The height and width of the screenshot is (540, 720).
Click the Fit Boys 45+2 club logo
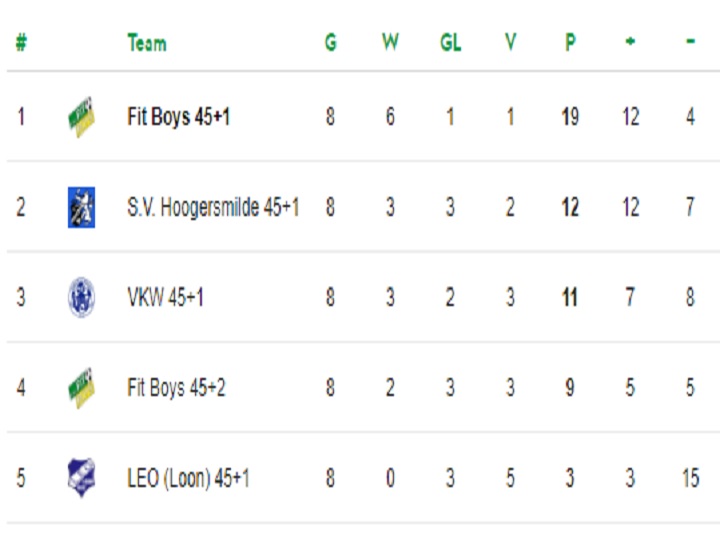point(81,388)
